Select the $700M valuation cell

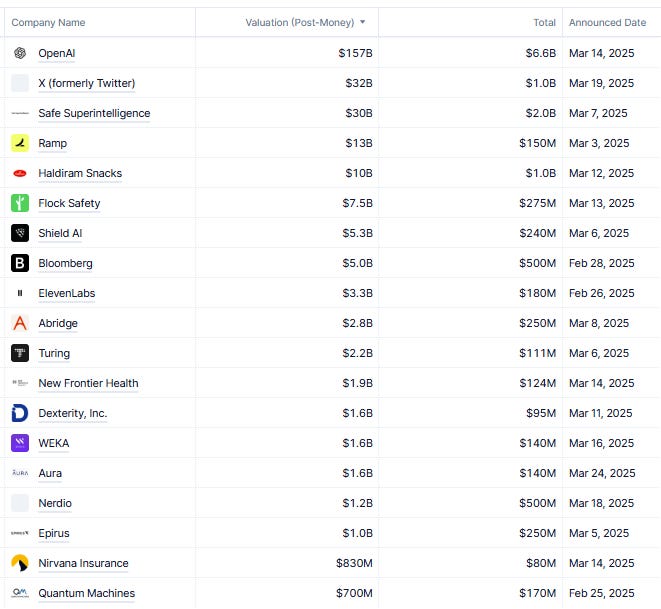pos(287,593)
